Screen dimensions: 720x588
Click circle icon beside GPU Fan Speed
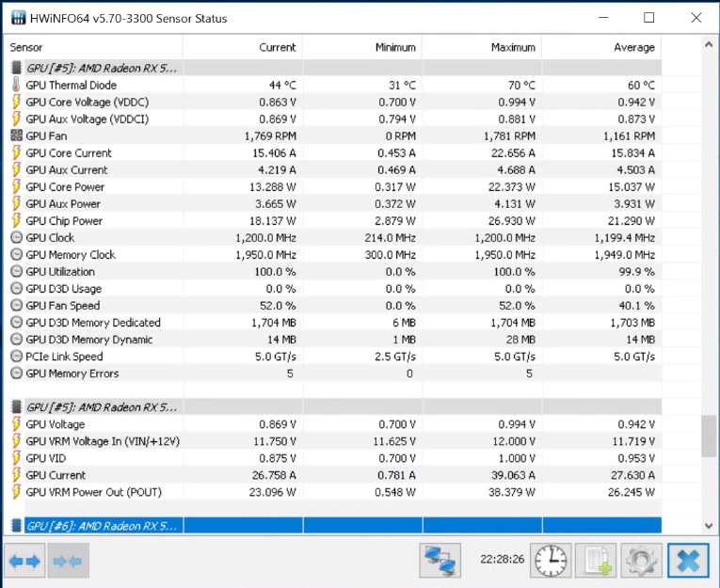(x=16, y=306)
